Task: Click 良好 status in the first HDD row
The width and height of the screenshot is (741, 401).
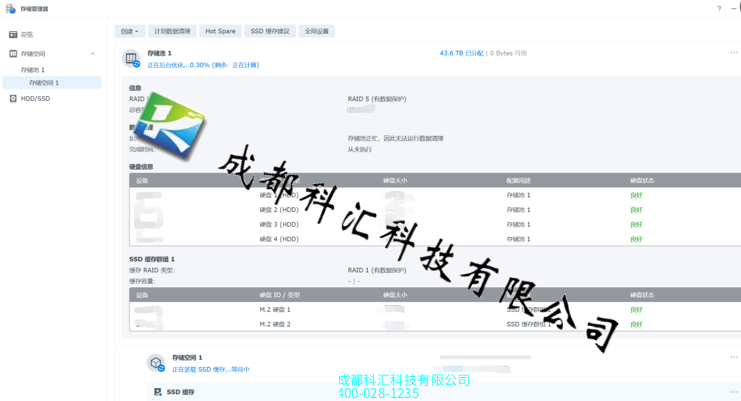Action: (x=636, y=195)
